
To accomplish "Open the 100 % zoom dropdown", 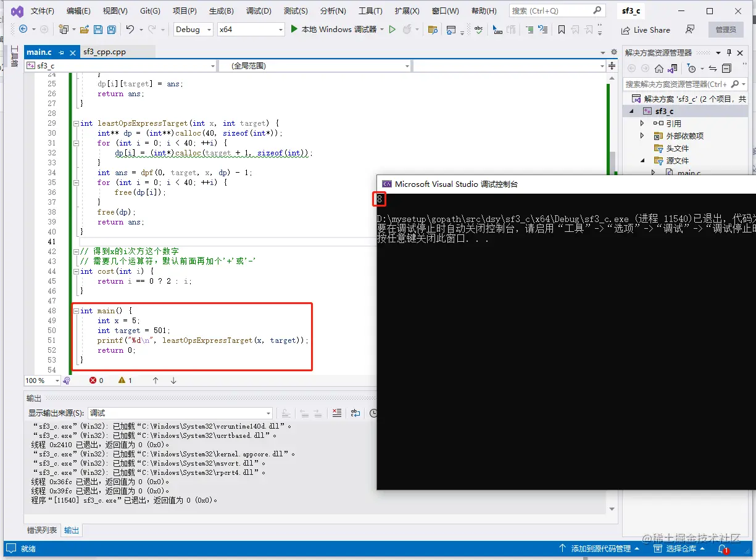I will 41,381.
